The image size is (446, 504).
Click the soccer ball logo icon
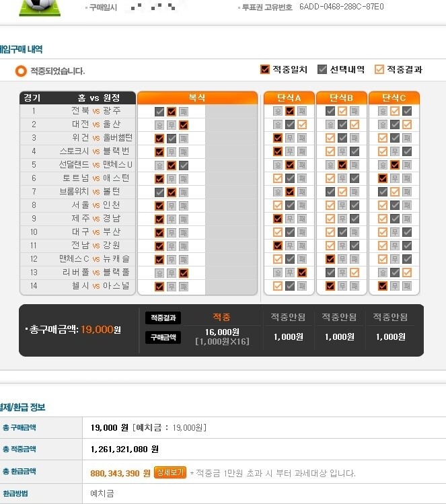coord(40,7)
